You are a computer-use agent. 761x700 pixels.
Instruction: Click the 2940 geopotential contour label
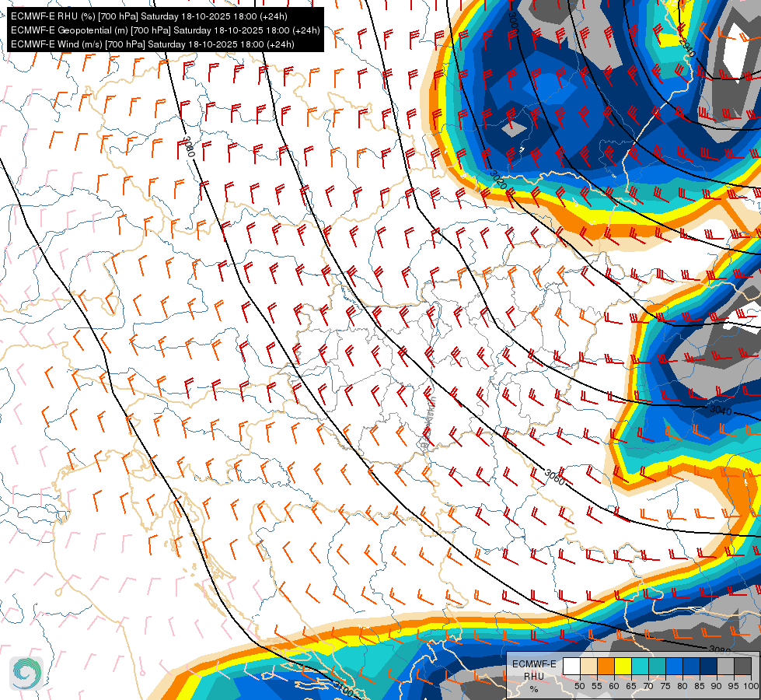coord(686,47)
